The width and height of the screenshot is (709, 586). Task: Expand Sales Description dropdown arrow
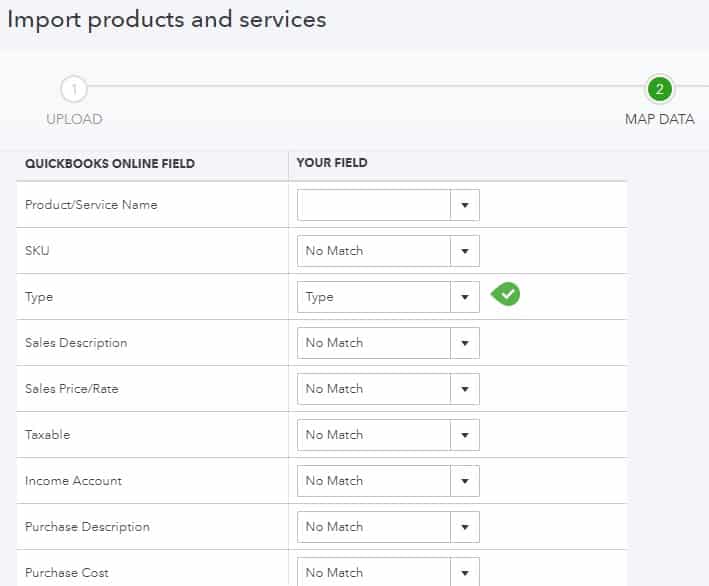465,343
